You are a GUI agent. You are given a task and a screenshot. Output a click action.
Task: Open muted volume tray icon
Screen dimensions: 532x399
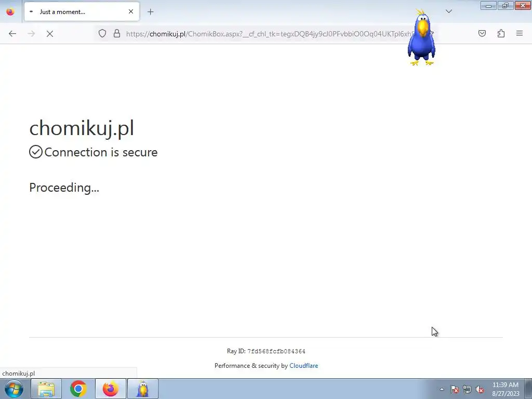(x=480, y=389)
